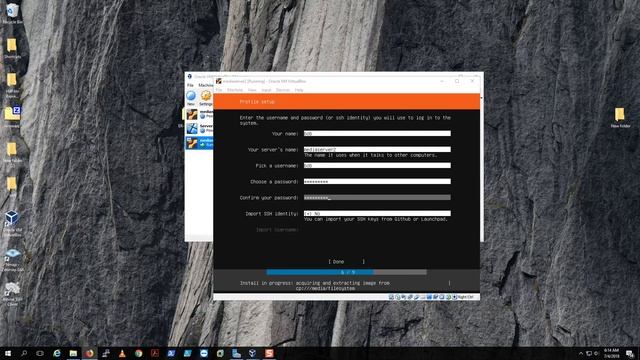Click the 'Confirm your password' field
The height and width of the screenshot is (360, 640).
pos(377,197)
